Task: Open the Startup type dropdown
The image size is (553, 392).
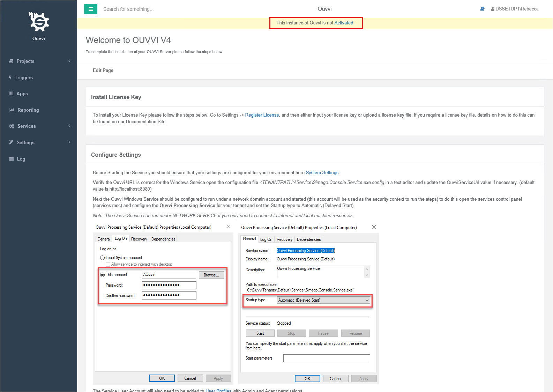Action: (x=323, y=300)
